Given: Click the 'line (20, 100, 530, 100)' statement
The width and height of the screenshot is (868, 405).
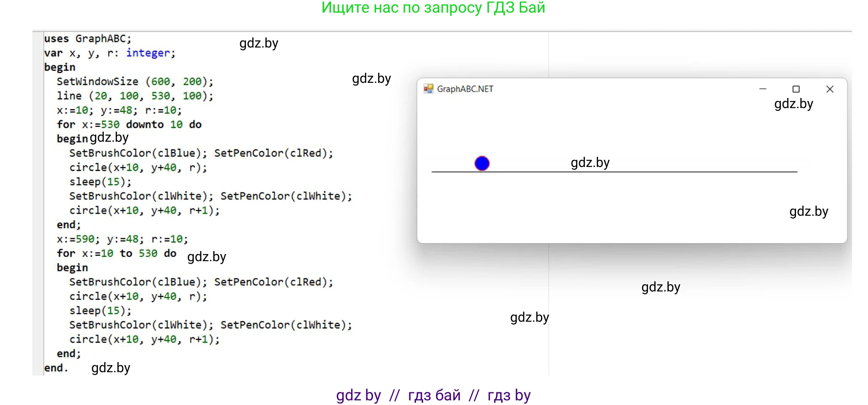Looking at the screenshot, I should point(135,96).
